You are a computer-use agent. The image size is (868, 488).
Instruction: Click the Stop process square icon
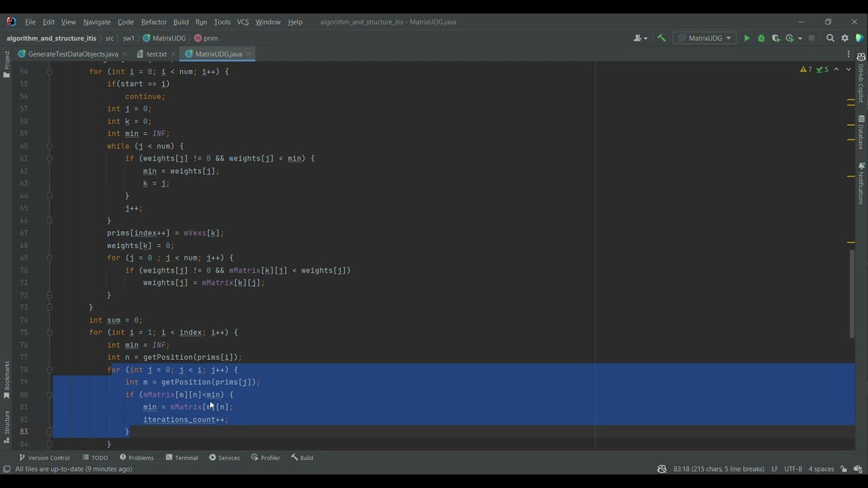click(811, 39)
